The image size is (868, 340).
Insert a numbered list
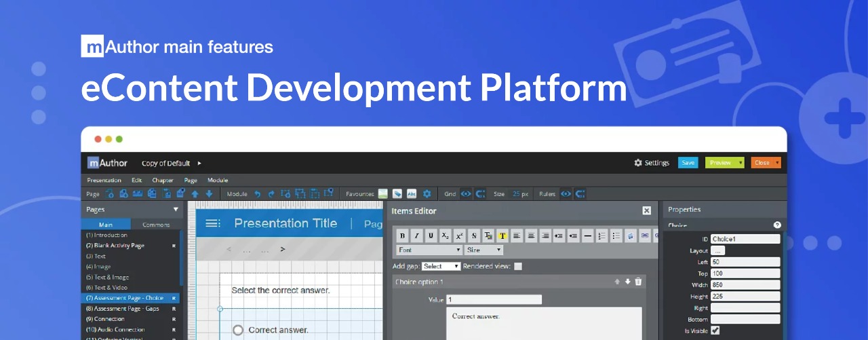coord(602,235)
